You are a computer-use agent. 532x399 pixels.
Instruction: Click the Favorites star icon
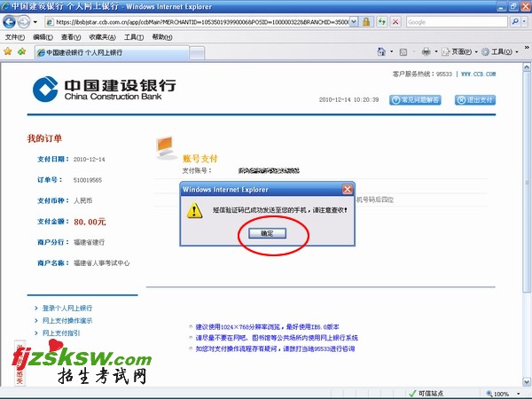point(8,52)
